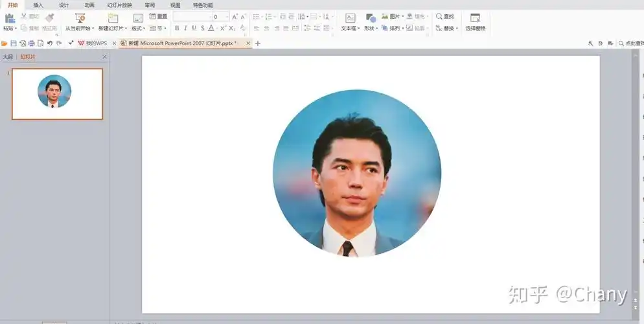Select the Format Painter (格式刷) tool
The image size is (644, 324).
pos(49,18)
